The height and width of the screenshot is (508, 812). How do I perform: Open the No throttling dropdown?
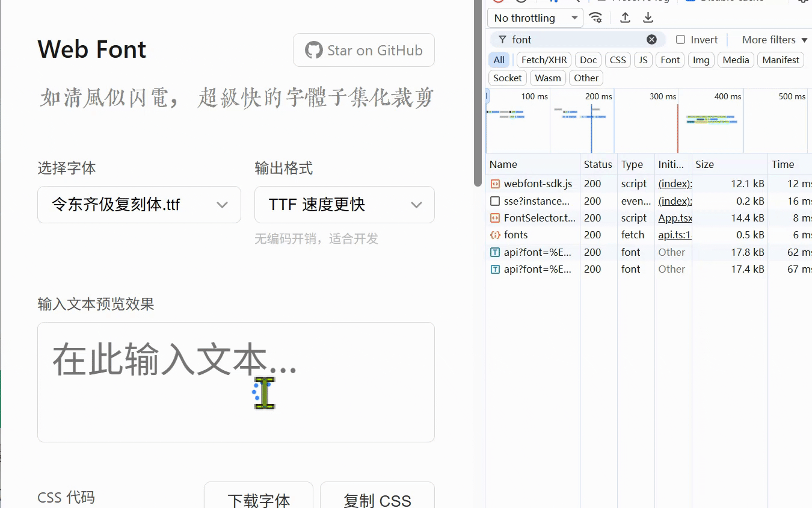(535, 18)
